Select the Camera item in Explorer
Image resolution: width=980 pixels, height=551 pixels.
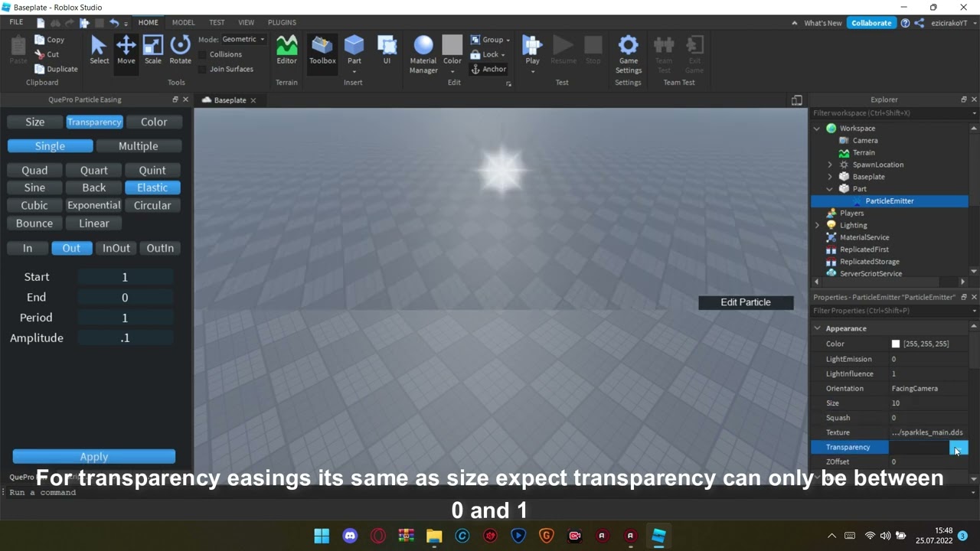865,140
